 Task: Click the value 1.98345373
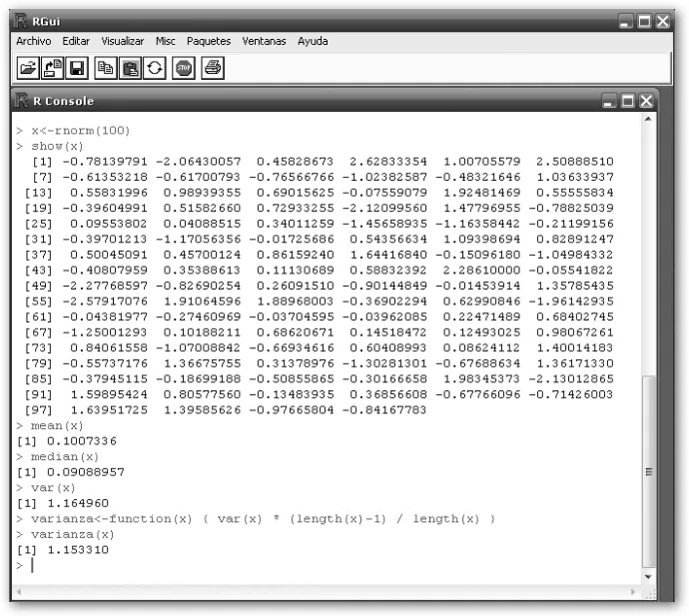tap(481, 379)
